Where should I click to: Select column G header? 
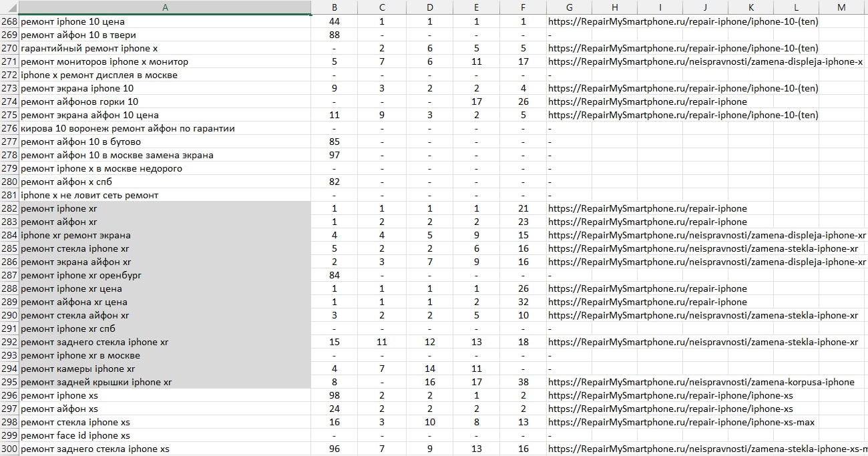[569, 7]
